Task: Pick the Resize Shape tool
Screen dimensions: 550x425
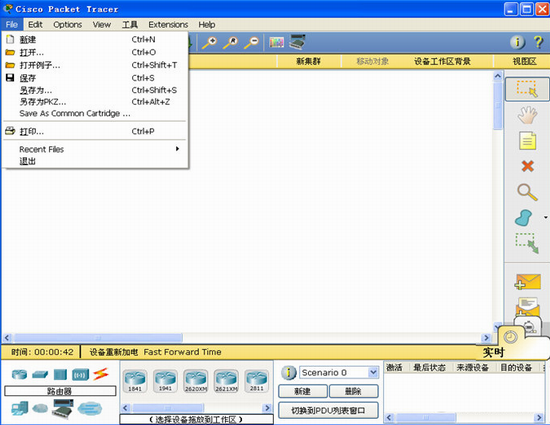Action: tap(527, 243)
